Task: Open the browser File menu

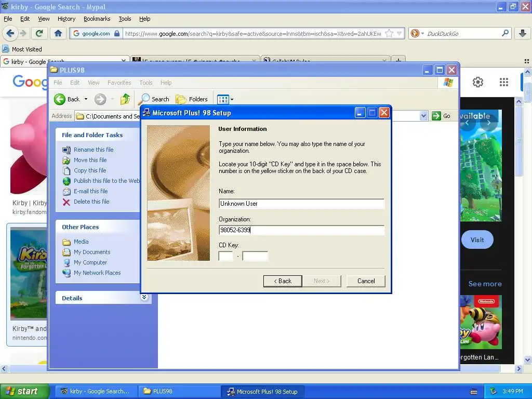Action: coord(8,19)
